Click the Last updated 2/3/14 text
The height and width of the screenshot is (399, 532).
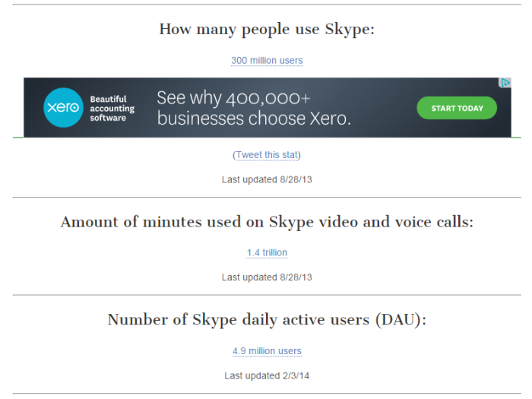267,375
